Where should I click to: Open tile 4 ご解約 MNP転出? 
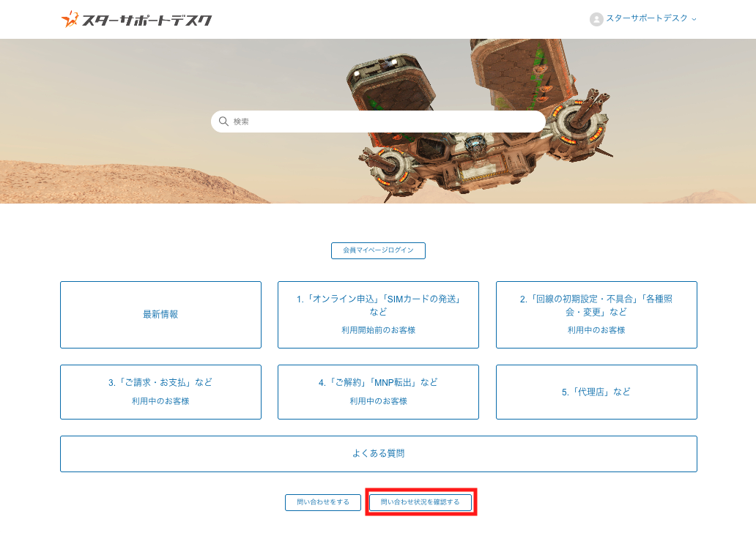pos(378,392)
